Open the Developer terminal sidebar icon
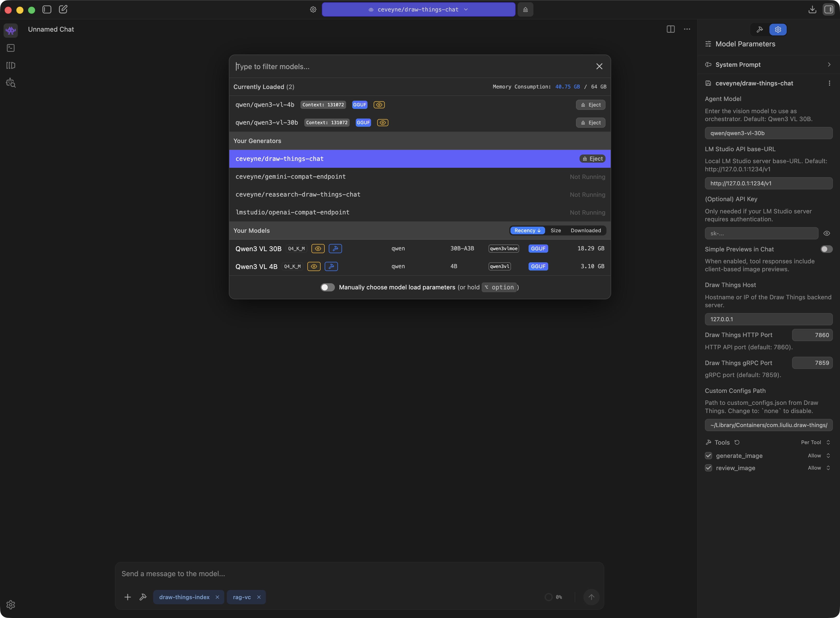 tap(10, 48)
